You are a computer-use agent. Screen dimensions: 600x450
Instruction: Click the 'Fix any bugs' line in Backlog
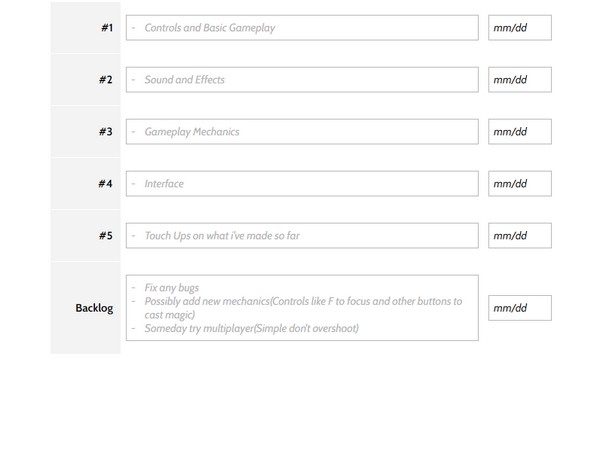(x=172, y=288)
